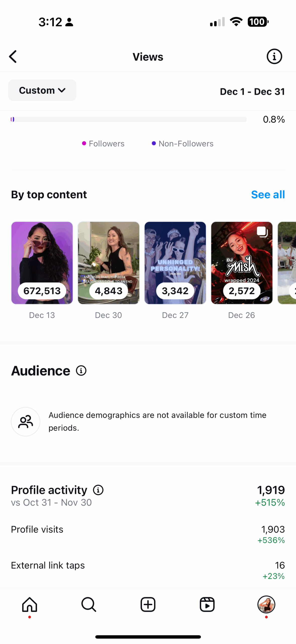The height and width of the screenshot is (644, 296).
Task: Open the Dec 13 post with 672,513 views
Action: 42,263
